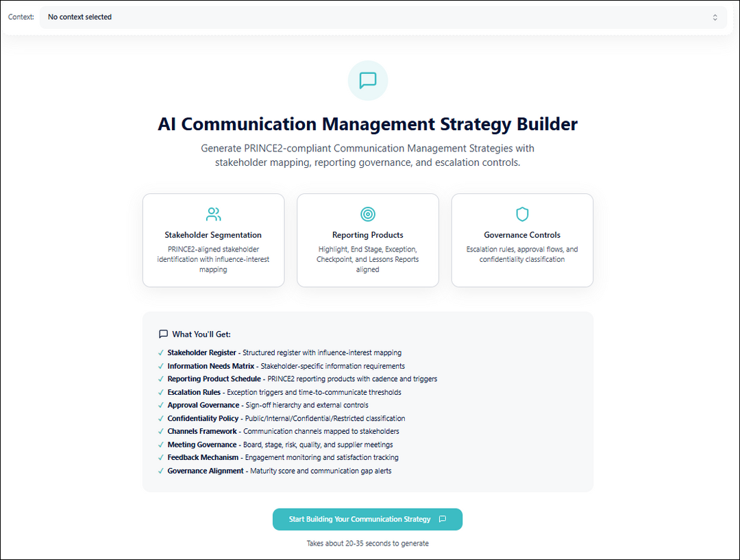Click checkmark next to Reporting Product Schedule

click(161, 379)
